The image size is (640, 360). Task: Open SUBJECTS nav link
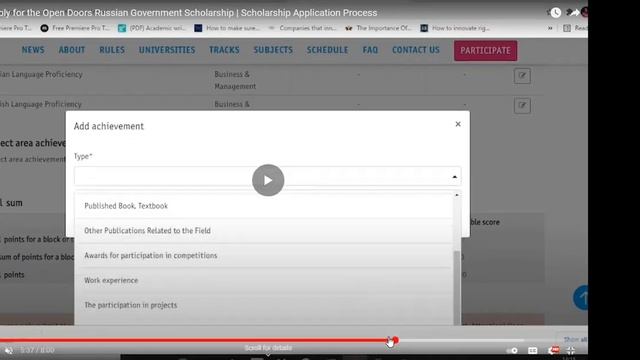[x=273, y=50]
